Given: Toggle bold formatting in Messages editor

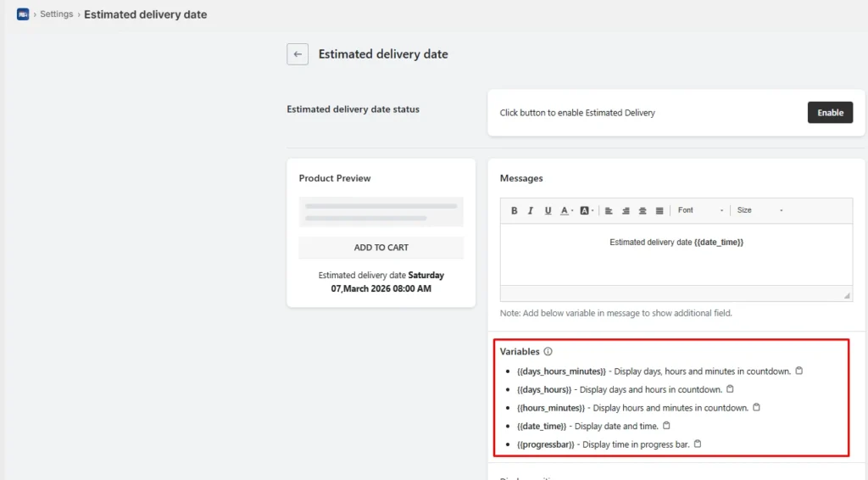Looking at the screenshot, I should [x=514, y=210].
